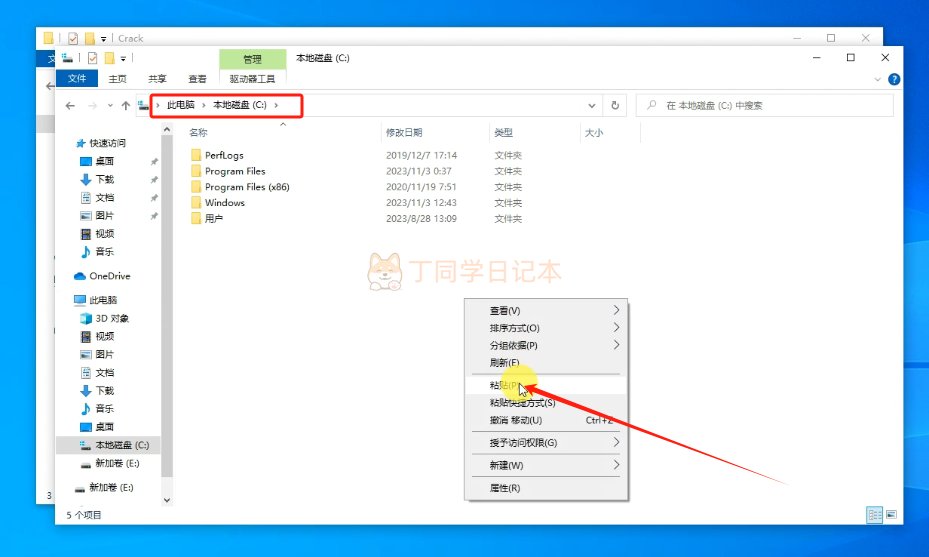Switch to details view button
This screenshot has width=929, height=557.
(x=874, y=514)
